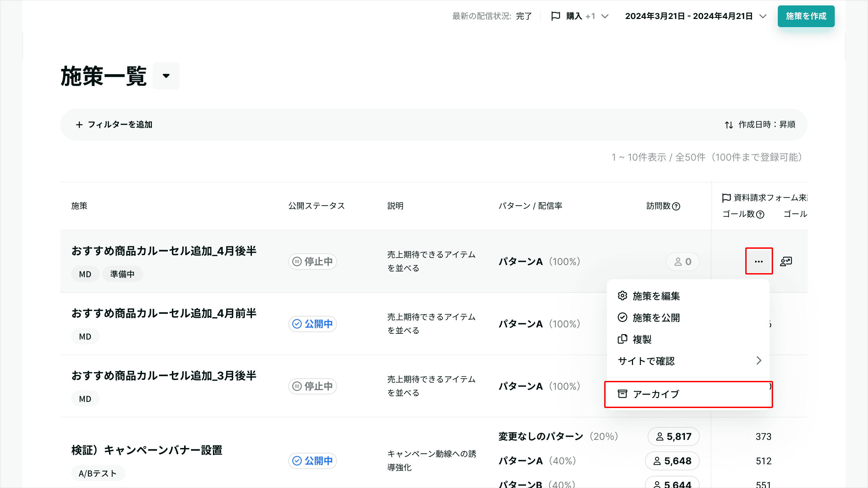
Task: Click the sort arrows icon by 作成日時
Action: tap(729, 125)
